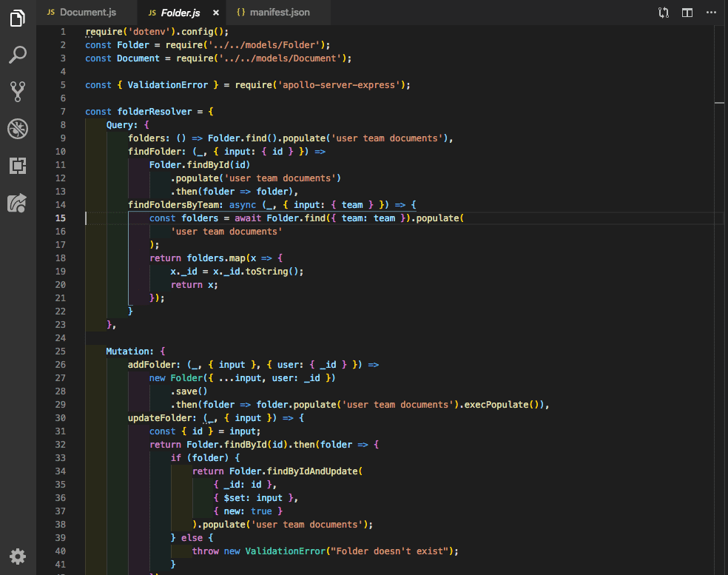Select line number 25 in the gutter
The height and width of the screenshot is (575, 728).
click(60, 352)
